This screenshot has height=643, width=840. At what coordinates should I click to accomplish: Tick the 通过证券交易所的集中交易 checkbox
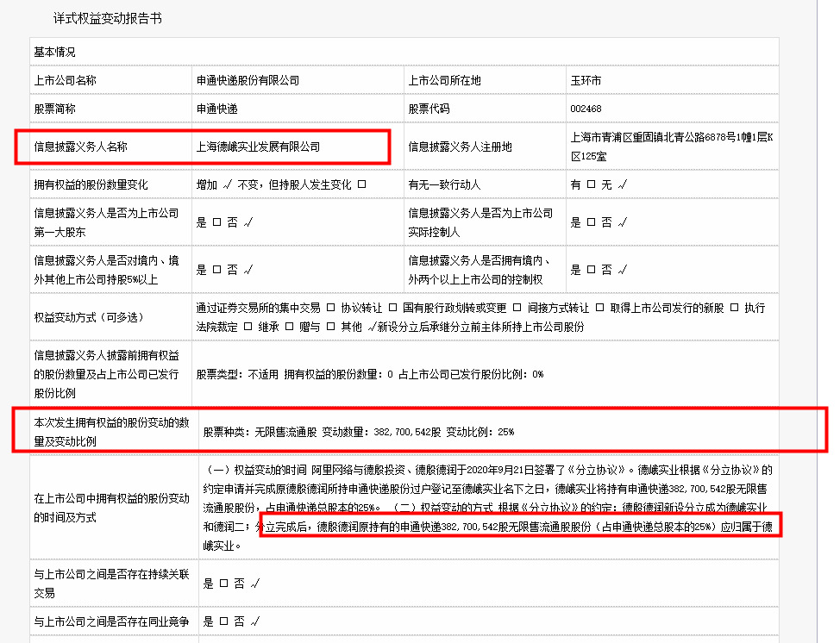coord(330,308)
